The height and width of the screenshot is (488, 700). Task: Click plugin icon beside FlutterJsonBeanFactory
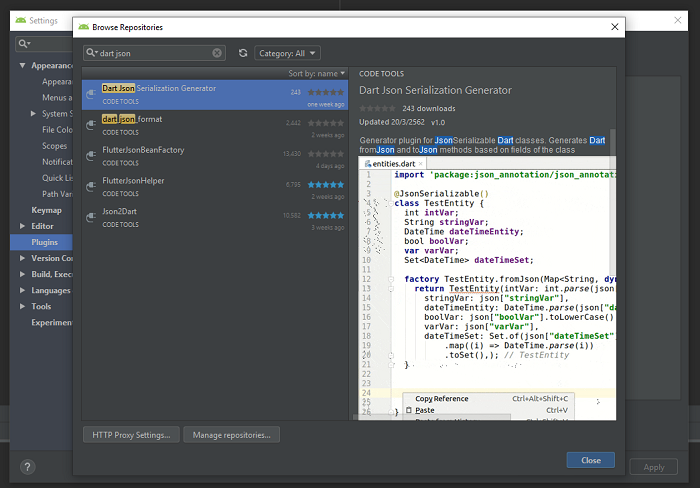[91, 155]
